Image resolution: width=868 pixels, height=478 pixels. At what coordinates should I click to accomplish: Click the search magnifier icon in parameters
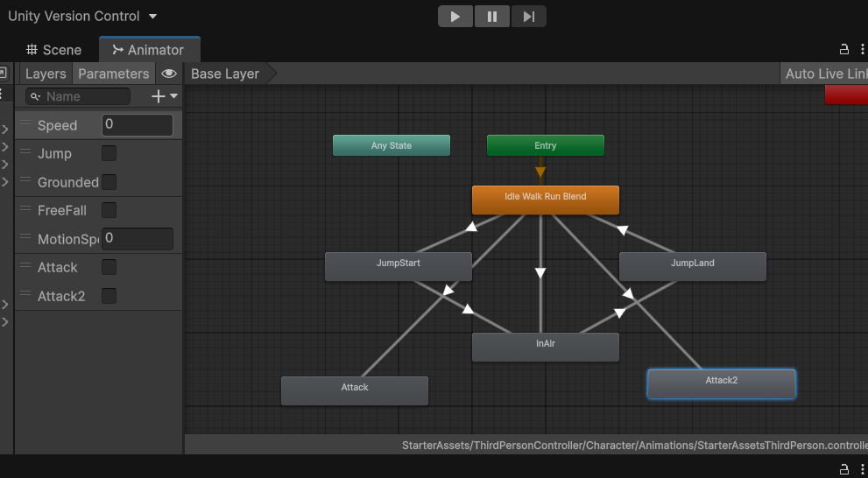(35, 96)
